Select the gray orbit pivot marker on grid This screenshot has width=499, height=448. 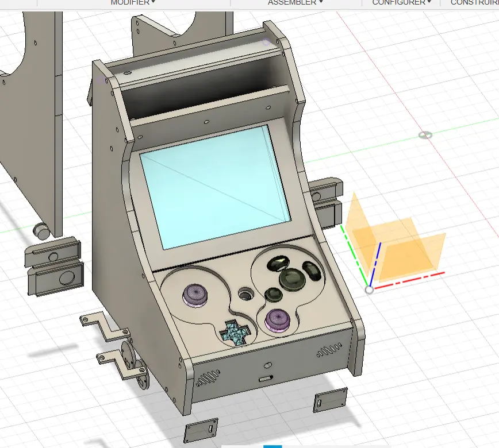tap(425, 135)
